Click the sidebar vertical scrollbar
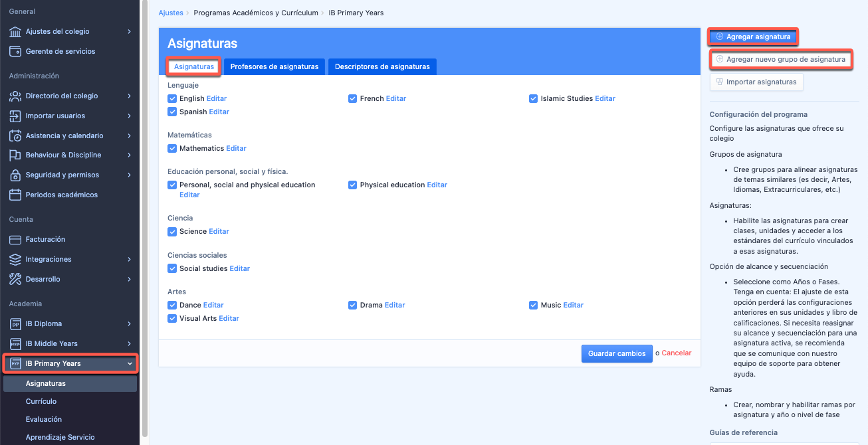868x445 pixels. tap(144, 199)
